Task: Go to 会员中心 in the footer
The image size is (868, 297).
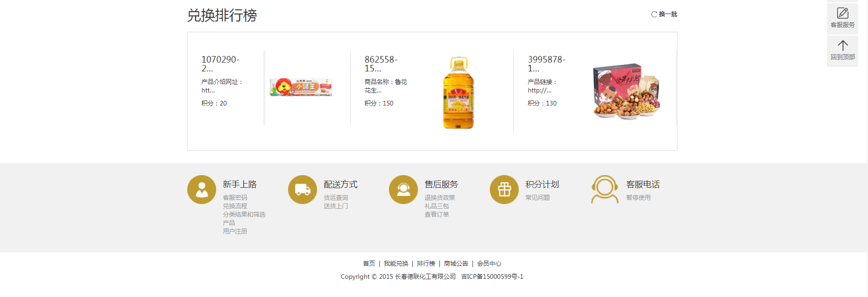Action: [489, 263]
